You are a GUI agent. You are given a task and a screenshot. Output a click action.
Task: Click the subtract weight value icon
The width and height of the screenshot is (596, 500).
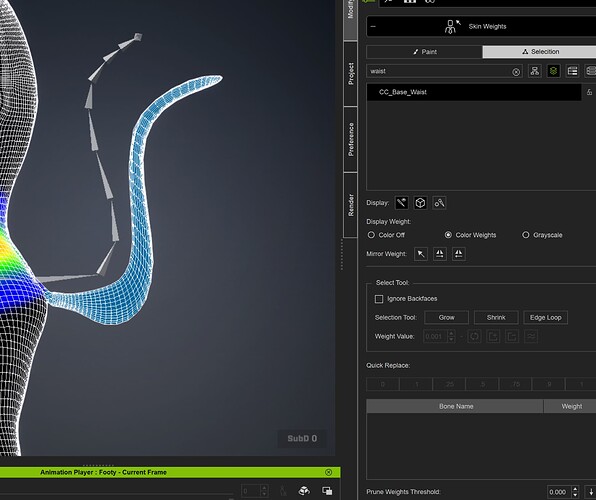512,337
